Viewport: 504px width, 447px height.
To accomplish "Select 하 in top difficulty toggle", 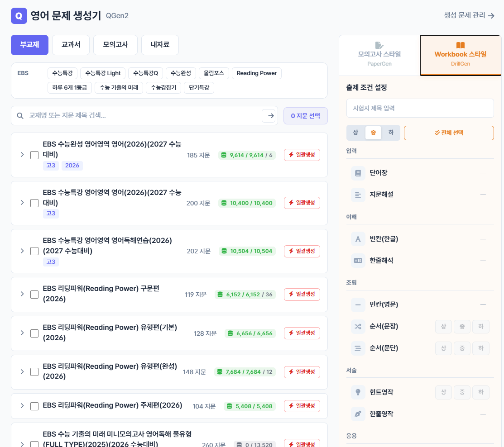I will [x=391, y=133].
